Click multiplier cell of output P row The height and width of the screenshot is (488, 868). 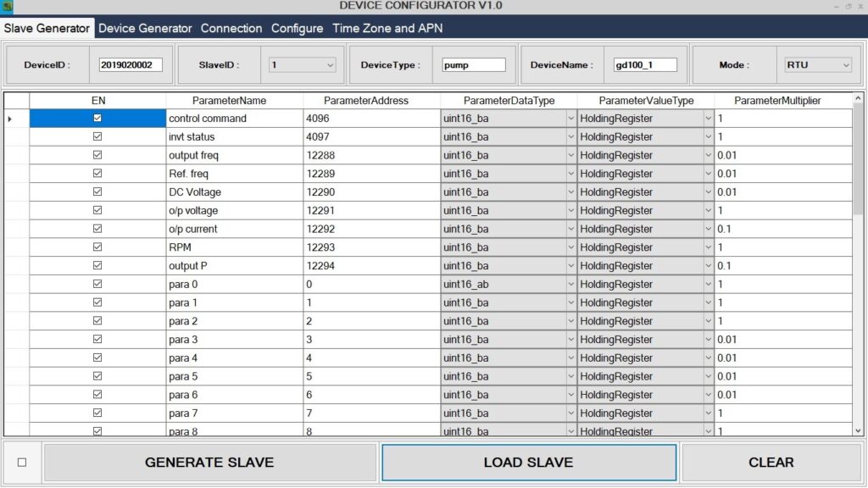782,266
